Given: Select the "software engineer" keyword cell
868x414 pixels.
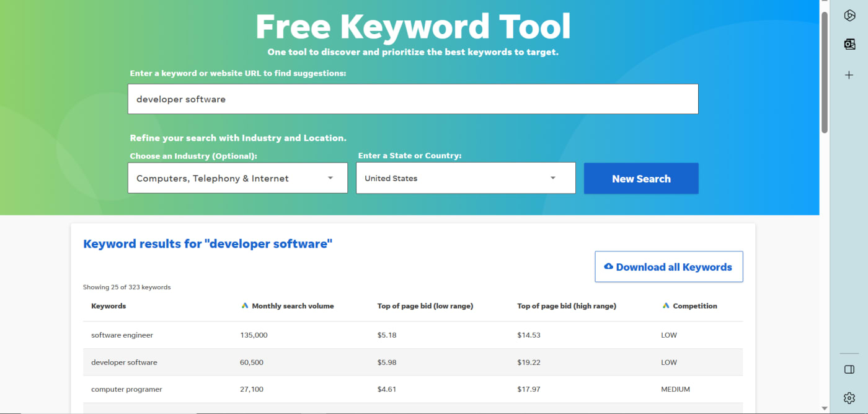Looking at the screenshot, I should pos(122,335).
